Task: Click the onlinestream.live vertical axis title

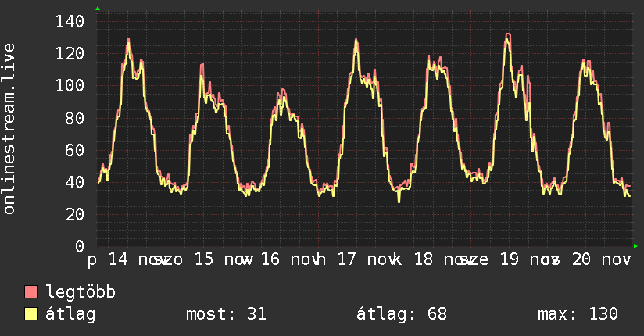Action: pos(9,129)
